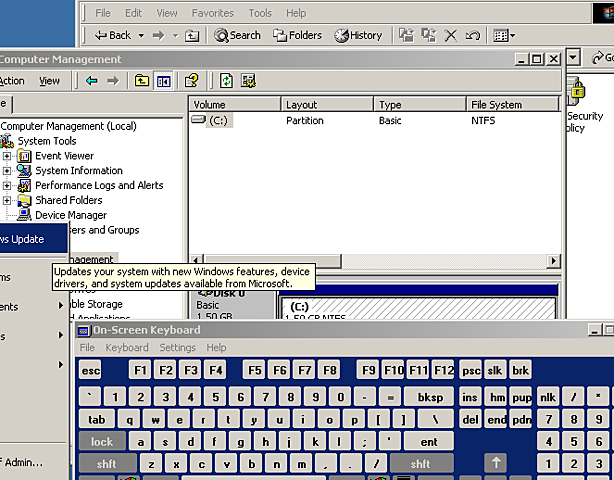This screenshot has width=614, height=480.
Task: Click the Volume column header
Action: [235, 105]
